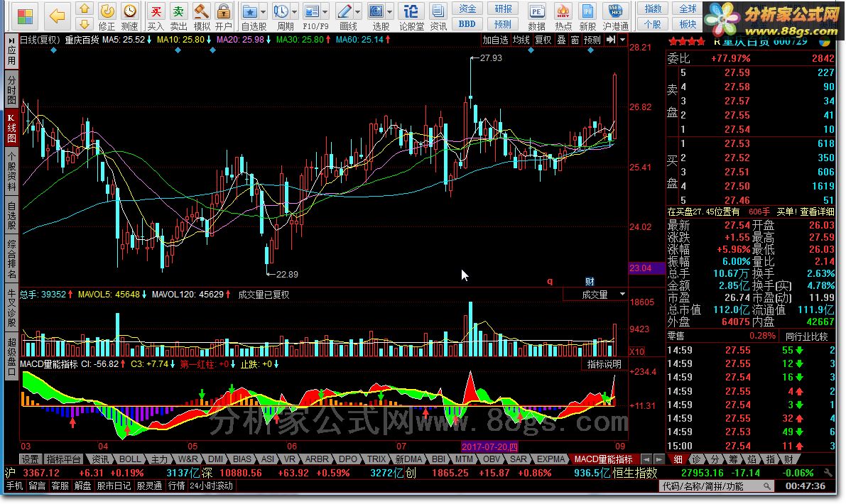Click the 研报 research report button
This screenshot has width=846, height=504.
coord(503,9)
